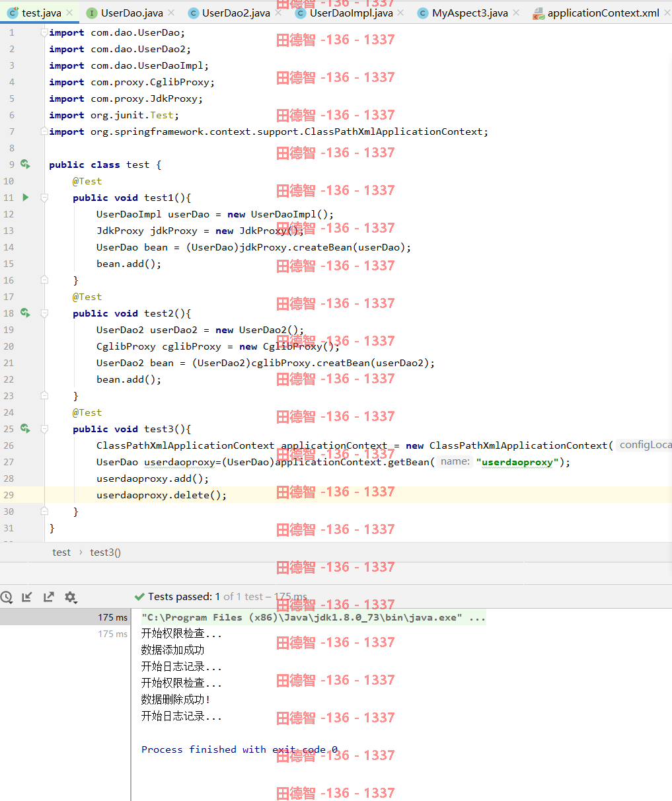Collapse the imports block at line 1
This screenshot has height=801, width=672.
tap(44, 32)
